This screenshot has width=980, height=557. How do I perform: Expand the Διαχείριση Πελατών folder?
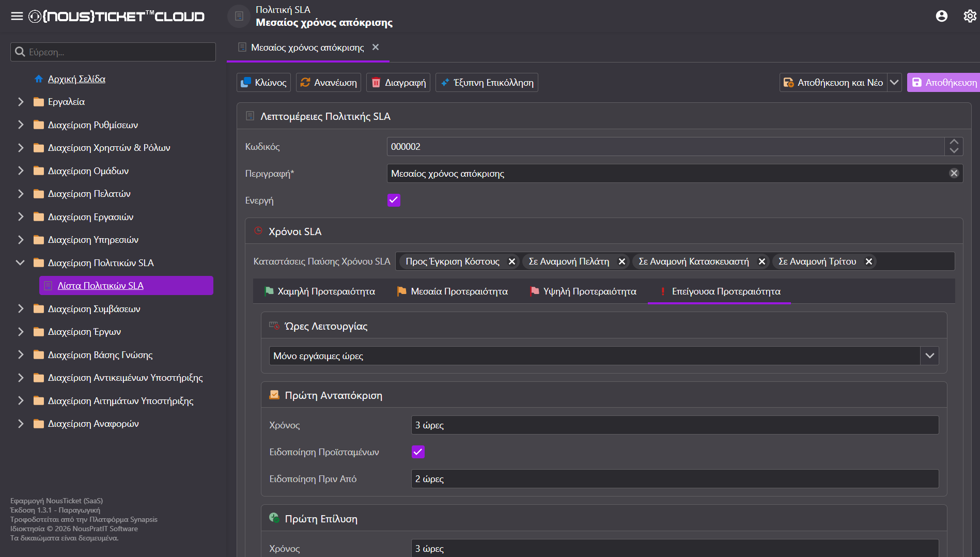21,194
